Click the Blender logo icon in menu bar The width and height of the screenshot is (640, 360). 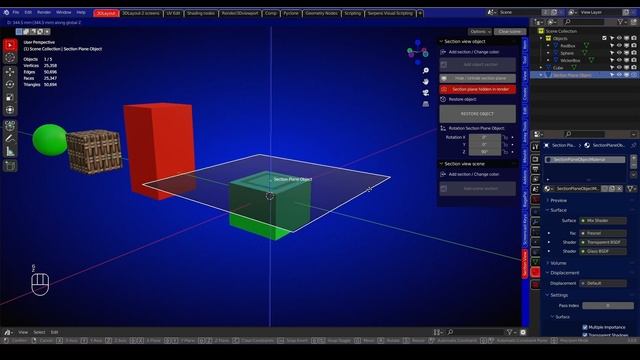click(x=6, y=13)
